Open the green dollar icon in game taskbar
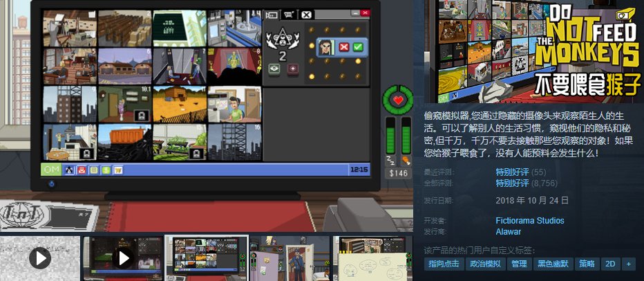 [106, 170]
